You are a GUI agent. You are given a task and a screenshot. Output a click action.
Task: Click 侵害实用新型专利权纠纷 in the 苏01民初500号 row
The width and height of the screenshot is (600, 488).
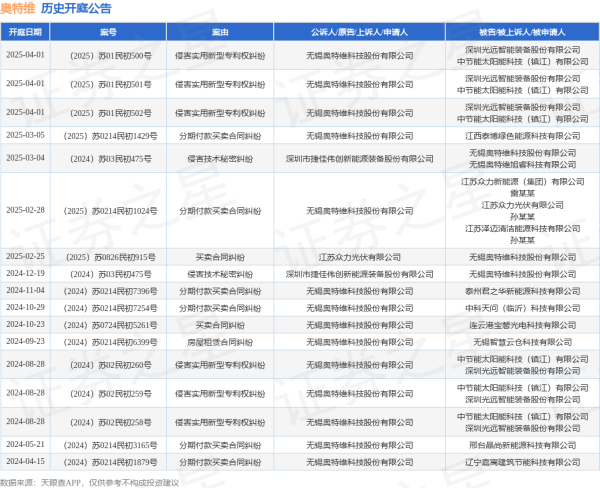click(220, 56)
